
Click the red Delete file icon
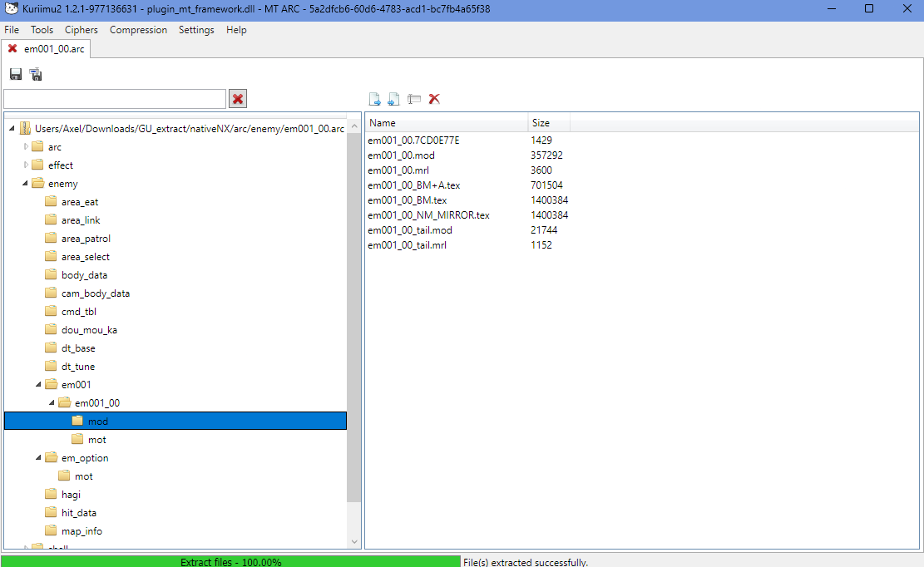coord(434,99)
